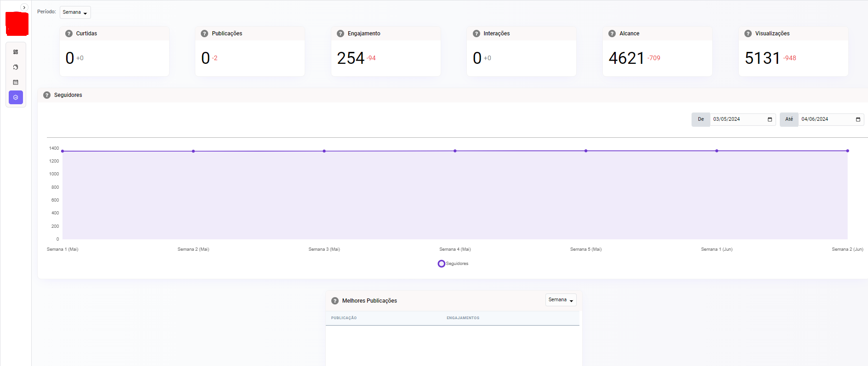The image size is (868, 366).
Task: Show help for the Alcance metric
Action: (612, 34)
